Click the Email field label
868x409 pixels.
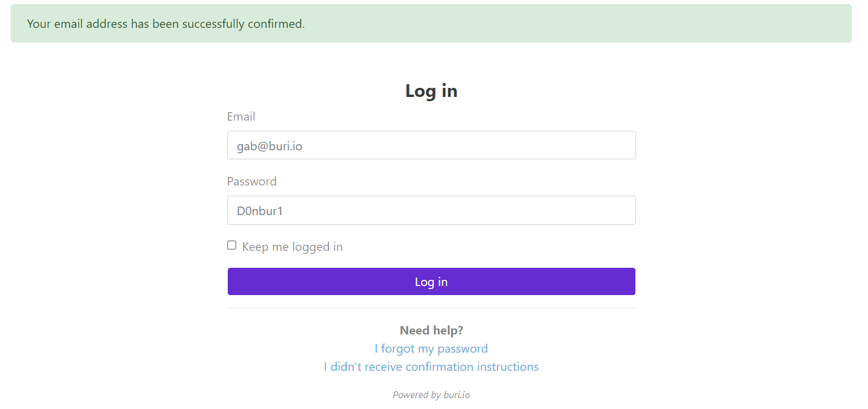click(x=241, y=116)
